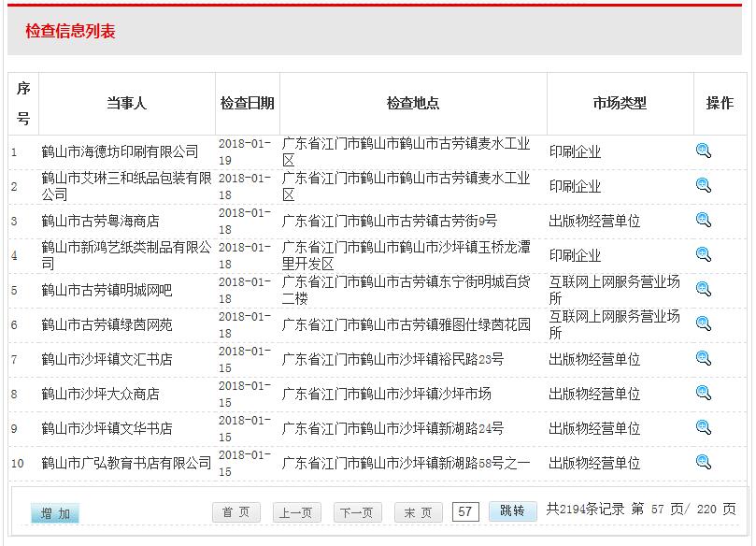Click magnifier icon for 鹤山市沙坪大众商店
The image size is (756, 546).
[704, 393]
